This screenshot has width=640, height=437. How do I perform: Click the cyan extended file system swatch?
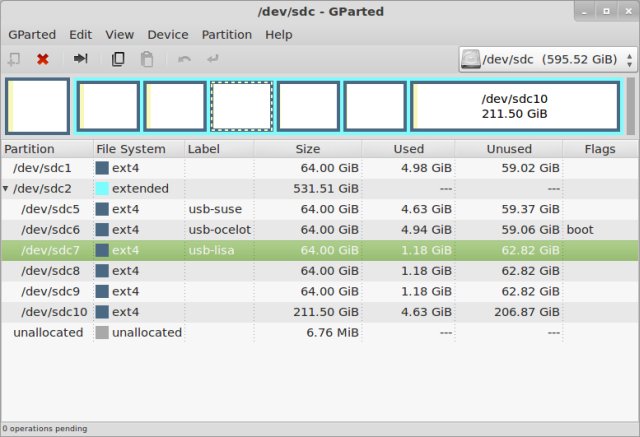click(102, 188)
